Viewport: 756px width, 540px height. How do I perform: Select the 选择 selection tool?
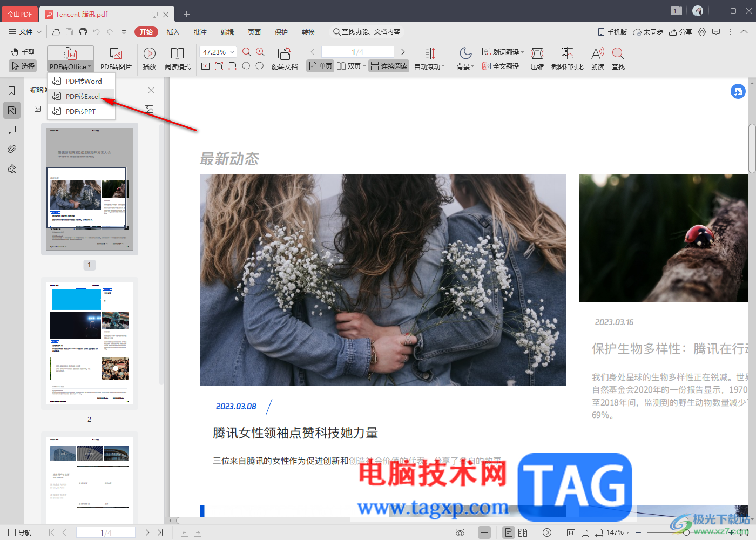tap(23, 66)
